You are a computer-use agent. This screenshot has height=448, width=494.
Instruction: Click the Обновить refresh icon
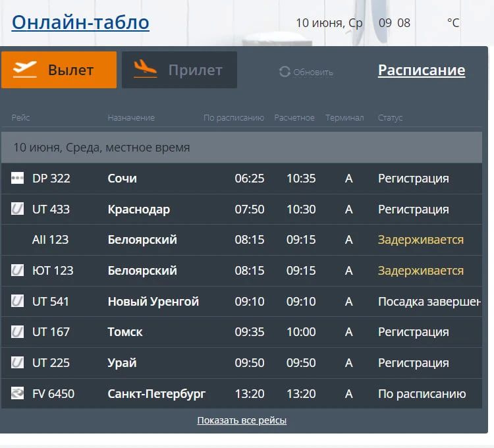coord(285,72)
